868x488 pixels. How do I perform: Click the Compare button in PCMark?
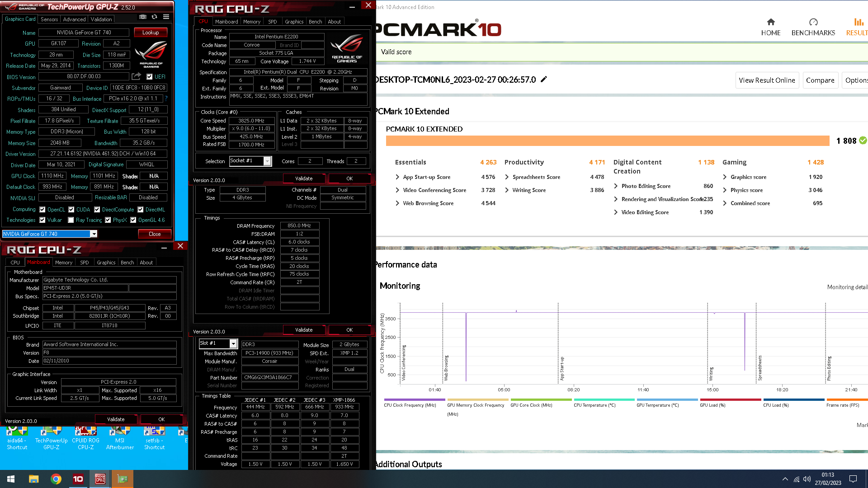point(820,80)
